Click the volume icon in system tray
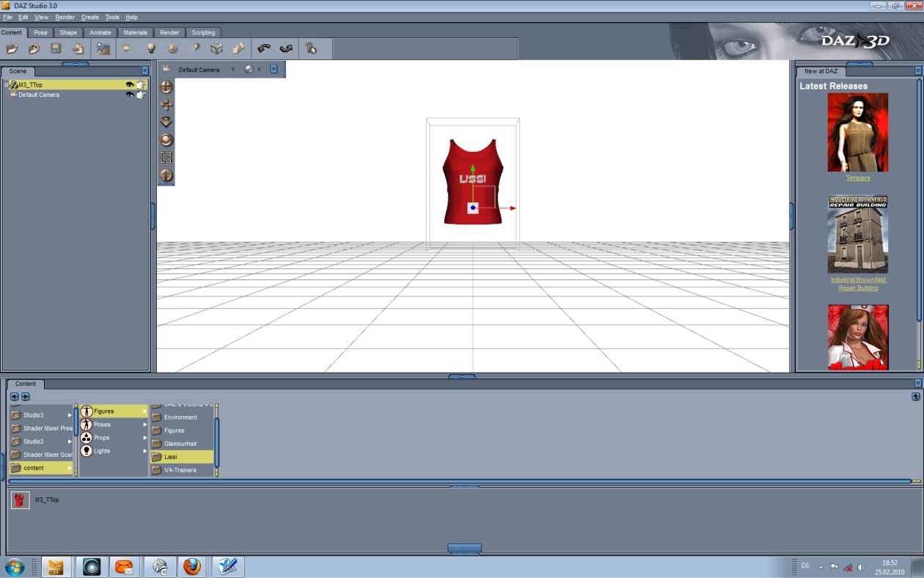924x578 pixels. coord(860,567)
